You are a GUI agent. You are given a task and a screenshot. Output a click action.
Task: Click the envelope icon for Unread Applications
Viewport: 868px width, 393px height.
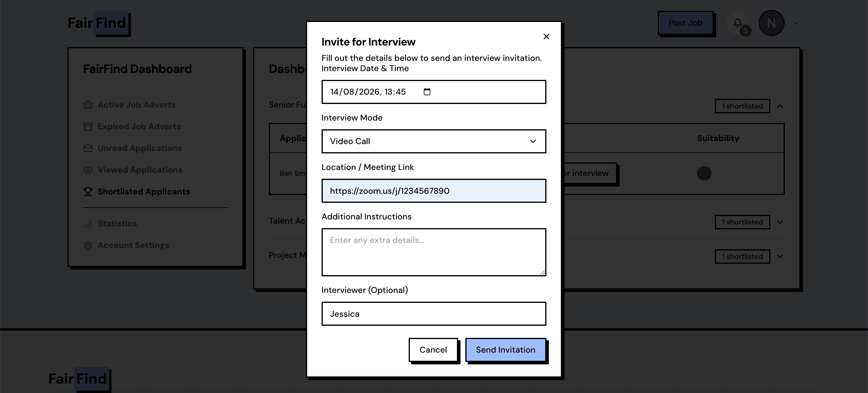[88, 148]
